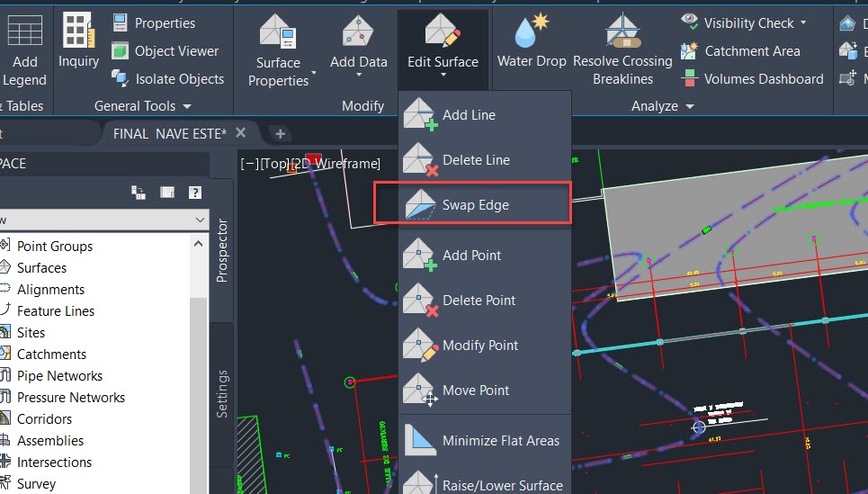Select Sites in Prospector tree
868x494 pixels.
(x=31, y=332)
